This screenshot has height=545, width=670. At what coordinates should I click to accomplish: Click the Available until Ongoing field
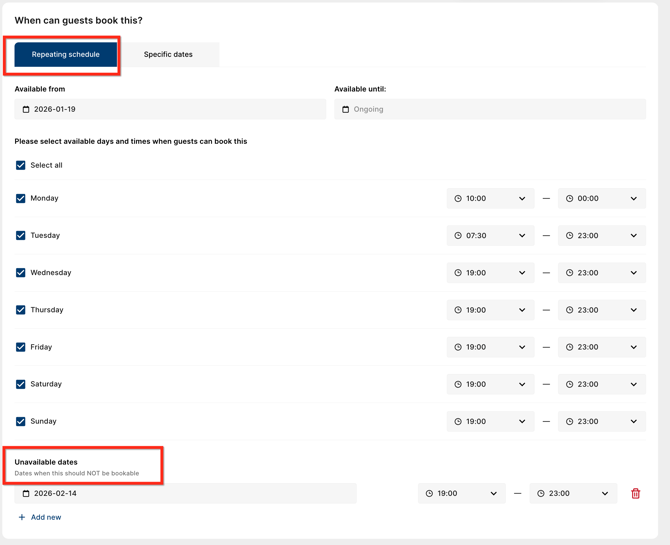(x=490, y=109)
